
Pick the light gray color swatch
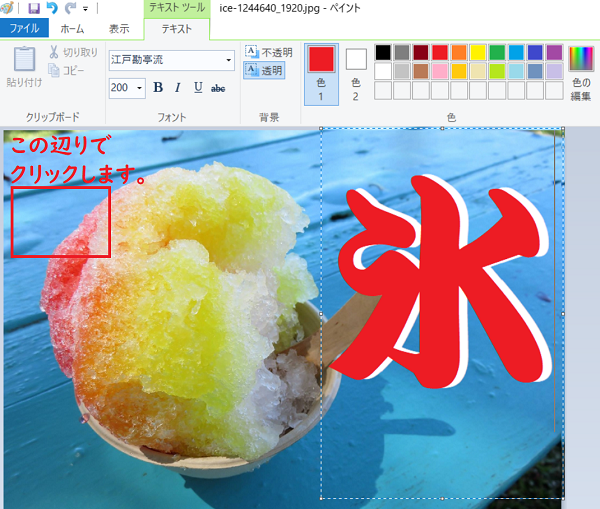pyautogui.click(x=402, y=71)
